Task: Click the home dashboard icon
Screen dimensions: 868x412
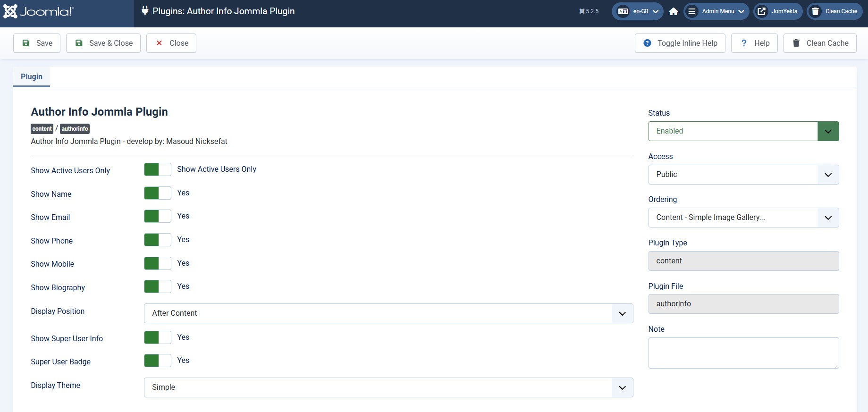Action: tap(674, 11)
